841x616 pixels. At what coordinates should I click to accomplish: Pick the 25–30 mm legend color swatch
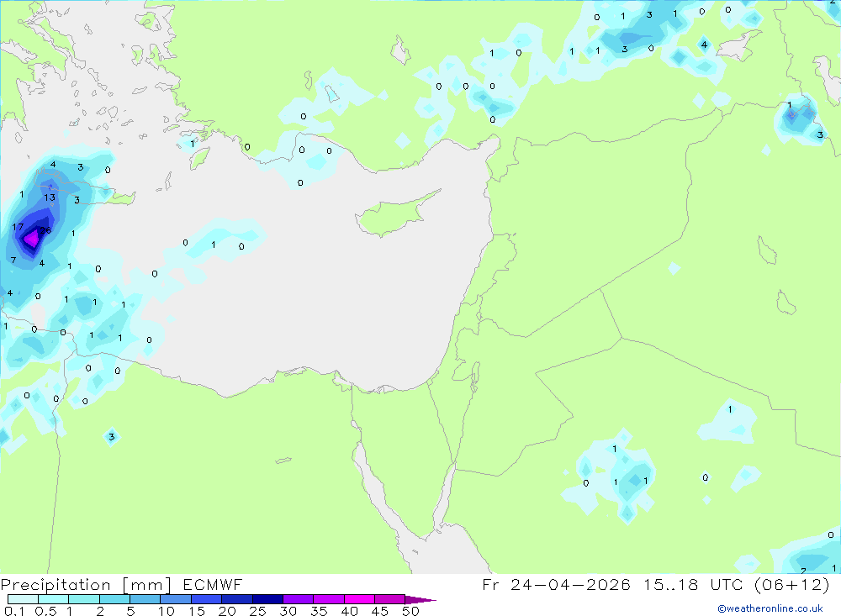[267, 599]
